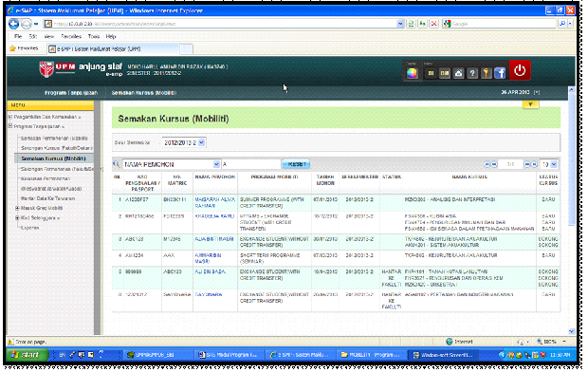The width and height of the screenshot is (588, 372).
Task: Open the Facebook icon link
Action: tap(500, 73)
